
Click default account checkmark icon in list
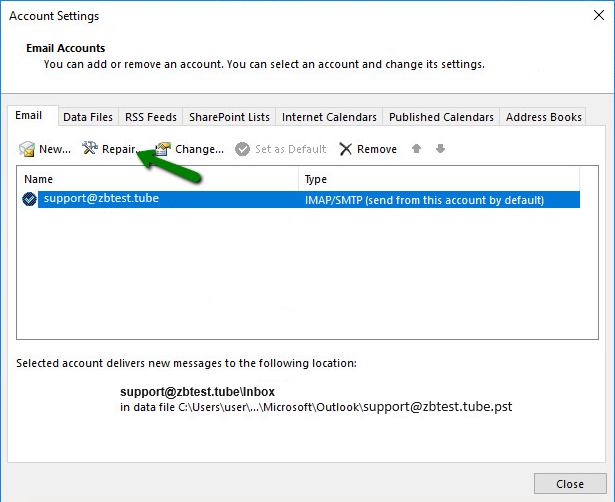(29, 200)
